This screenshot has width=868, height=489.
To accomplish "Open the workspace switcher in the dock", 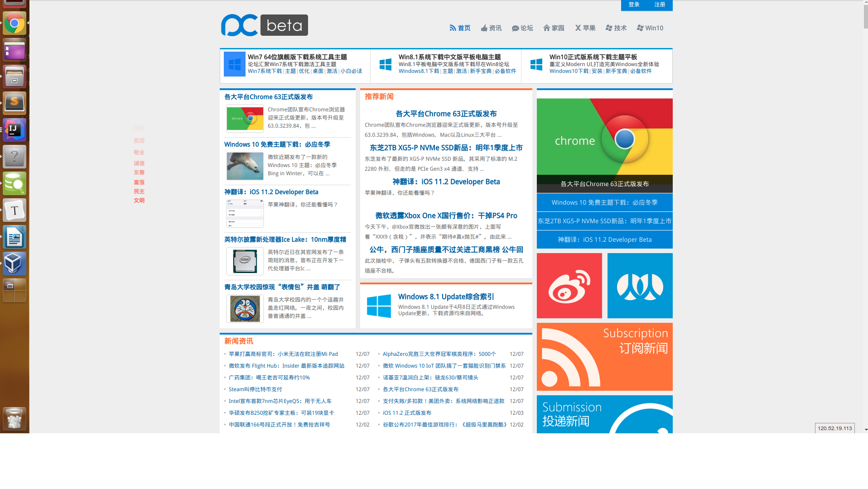I will 14,290.
